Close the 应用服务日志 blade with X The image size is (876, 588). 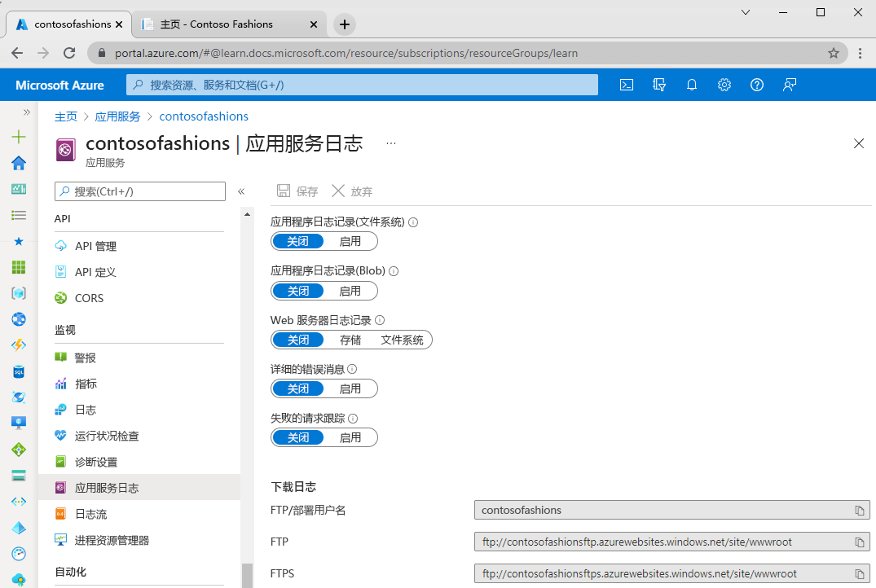(859, 143)
